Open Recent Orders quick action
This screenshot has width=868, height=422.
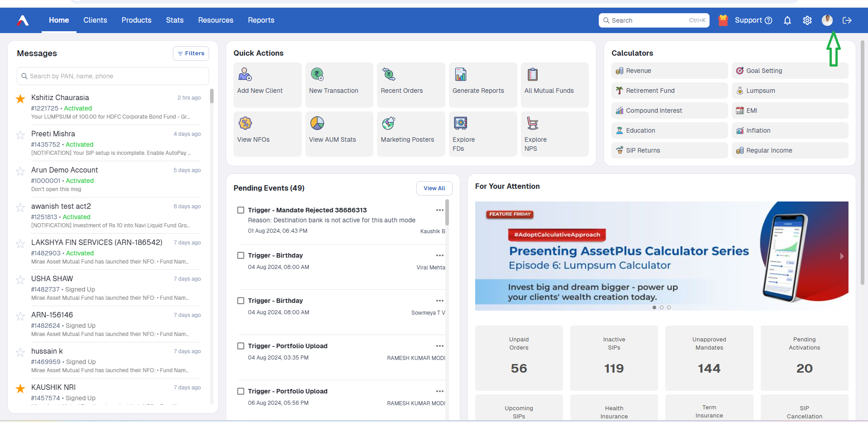click(x=411, y=85)
